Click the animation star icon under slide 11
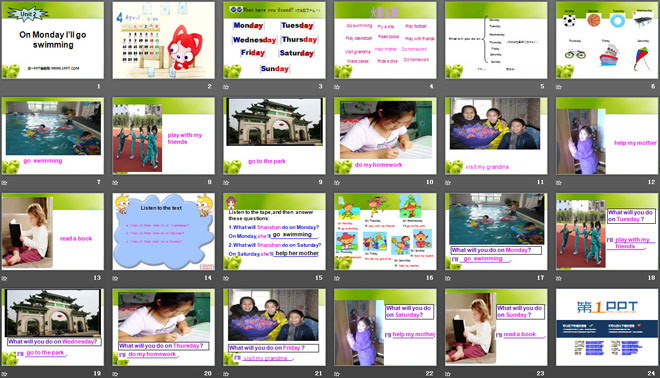Image resolution: width=660 pixels, height=378 pixels. [448, 183]
